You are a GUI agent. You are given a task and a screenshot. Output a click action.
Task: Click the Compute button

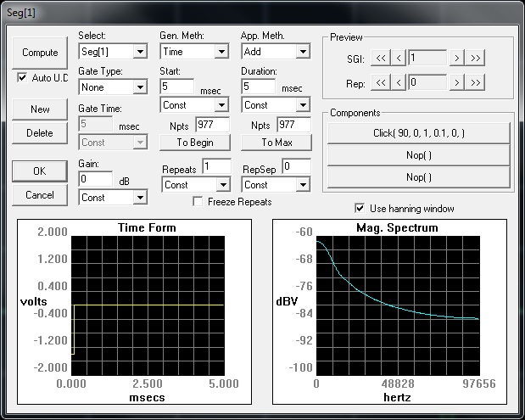[x=40, y=53]
